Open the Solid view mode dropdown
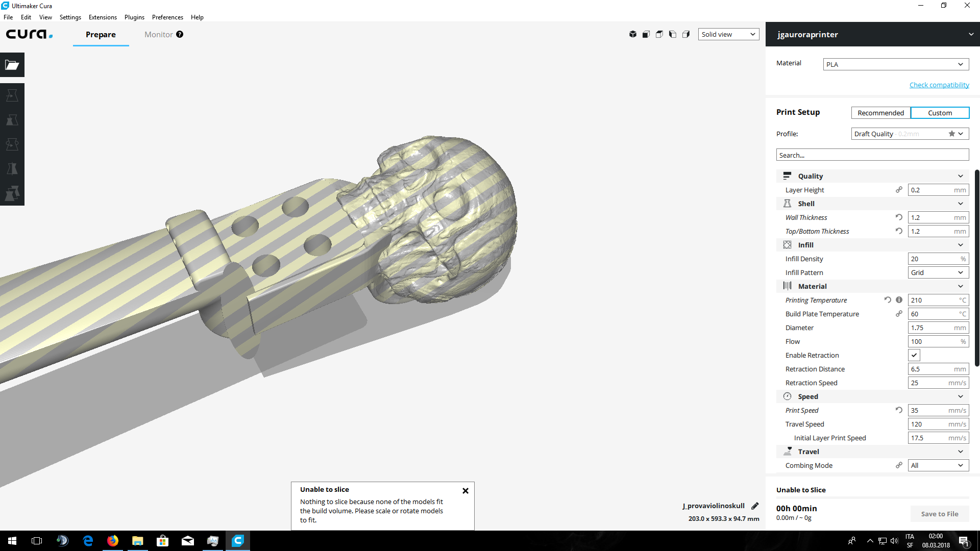Screen dimensions: 980x551 point(728,34)
